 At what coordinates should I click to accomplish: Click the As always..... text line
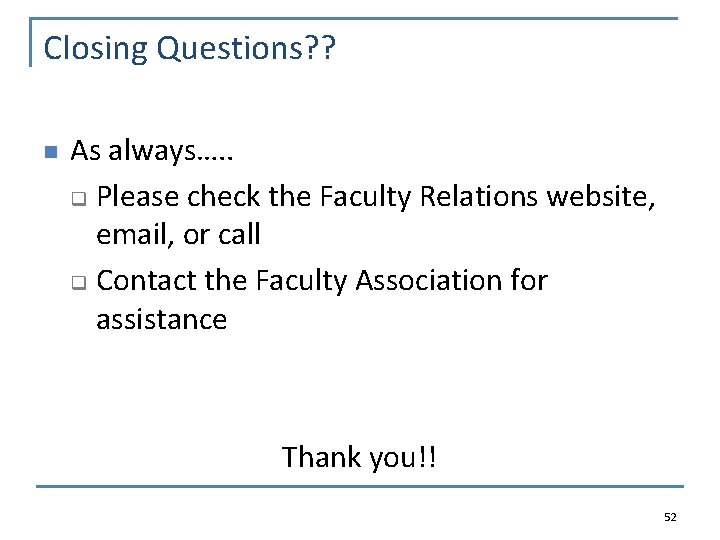coord(152,151)
